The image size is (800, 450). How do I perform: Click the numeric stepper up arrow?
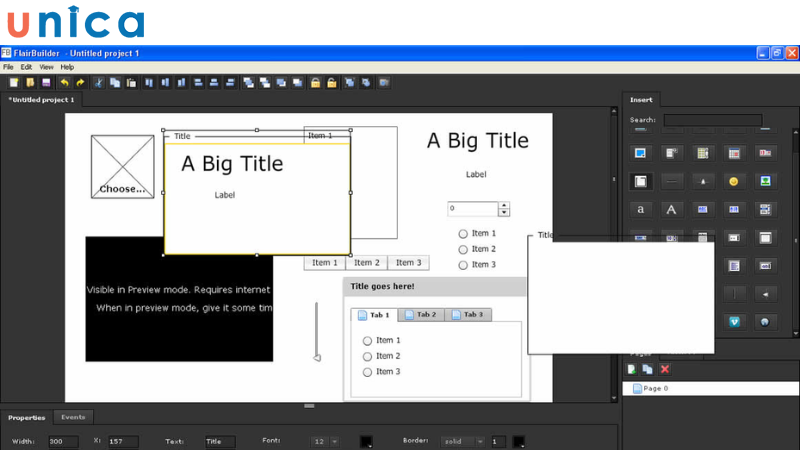point(504,205)
